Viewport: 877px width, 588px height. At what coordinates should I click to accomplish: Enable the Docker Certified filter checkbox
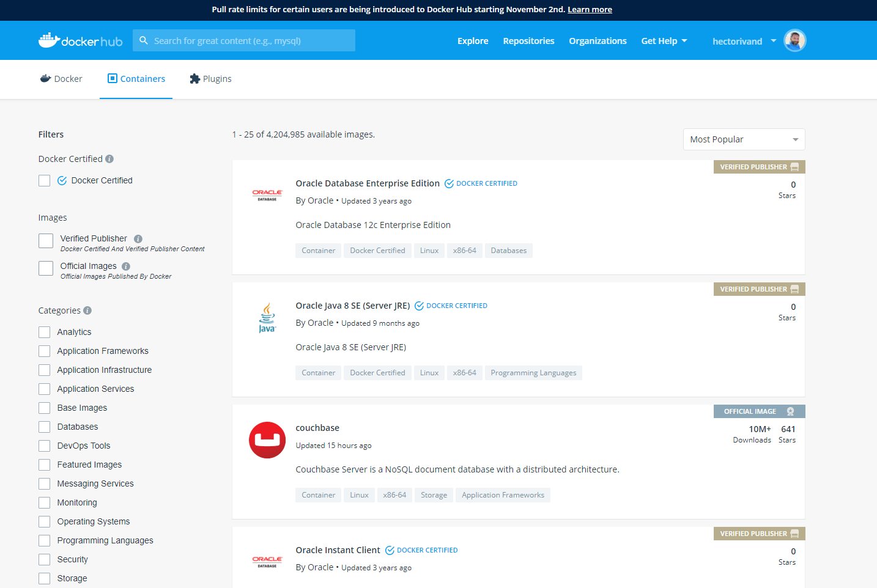(44, 180)
